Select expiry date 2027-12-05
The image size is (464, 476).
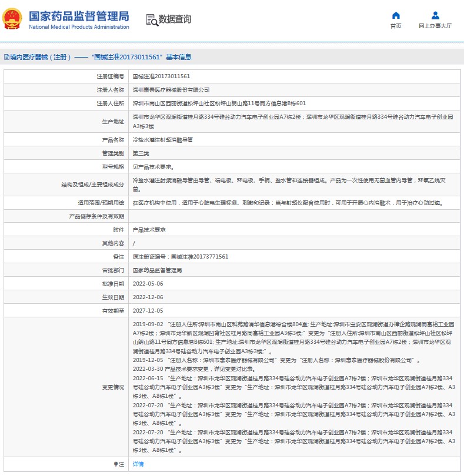coord(148,311)
